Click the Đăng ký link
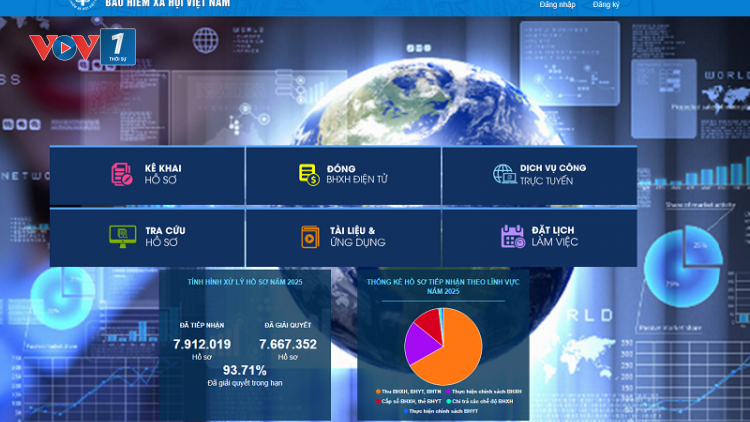This screenshot has height=422, width=750. [606, 5]
